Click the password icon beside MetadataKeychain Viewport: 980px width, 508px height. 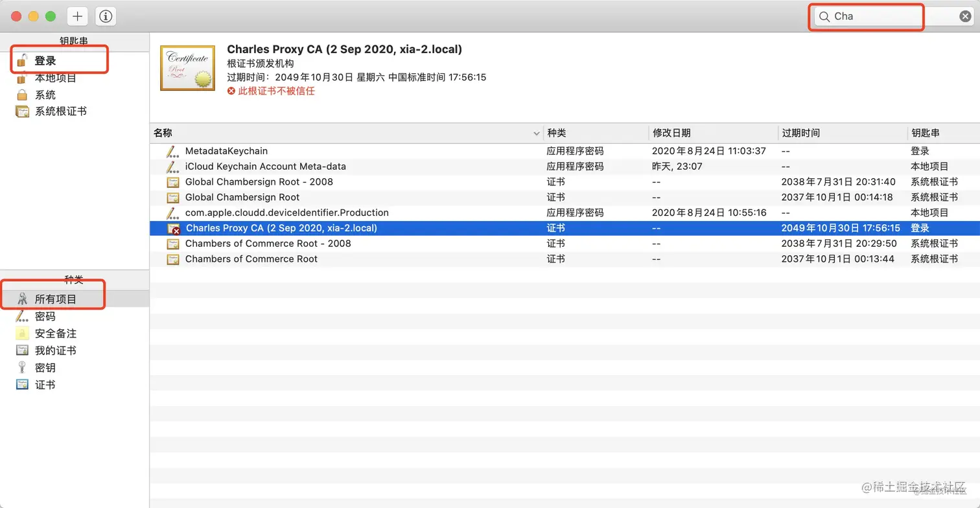pyautogui.click(x=172, y=151)
